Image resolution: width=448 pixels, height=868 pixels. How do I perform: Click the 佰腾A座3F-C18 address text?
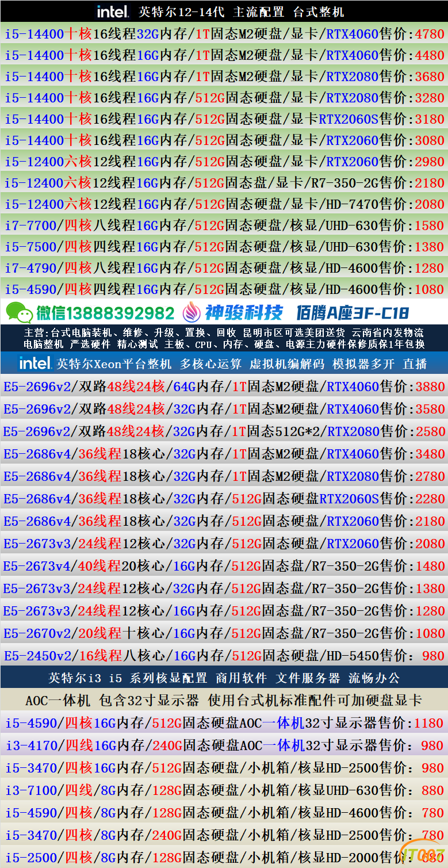(x=353, y=313)
